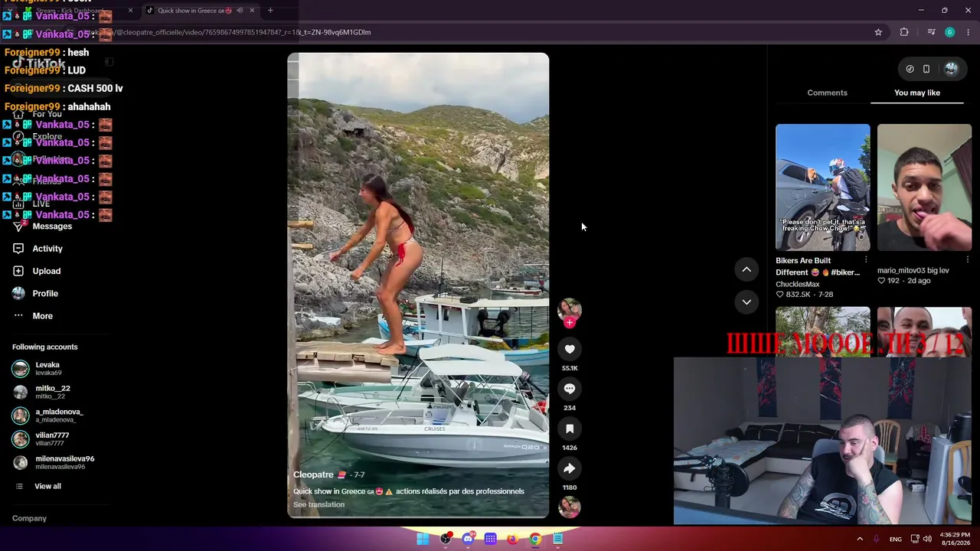Click the Following accounts heading
Image resolution: width=980 pixels, height=551 pixels.
tap(44, 347)
